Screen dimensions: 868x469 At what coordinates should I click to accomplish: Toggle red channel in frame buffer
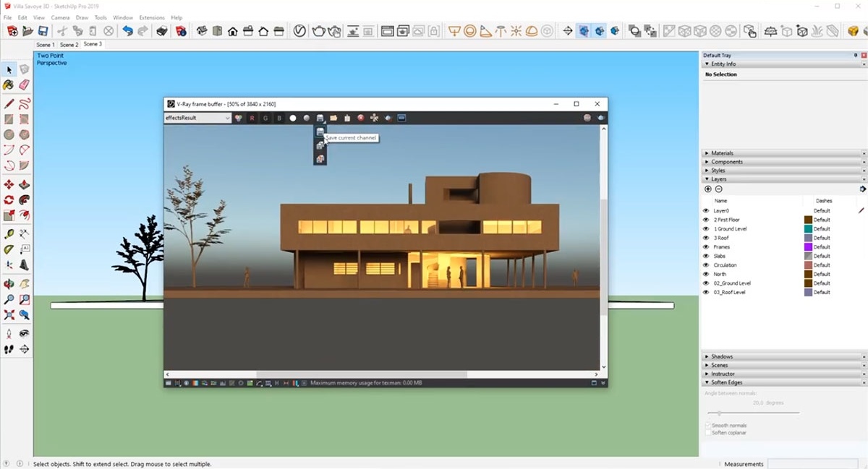[252, 118]
